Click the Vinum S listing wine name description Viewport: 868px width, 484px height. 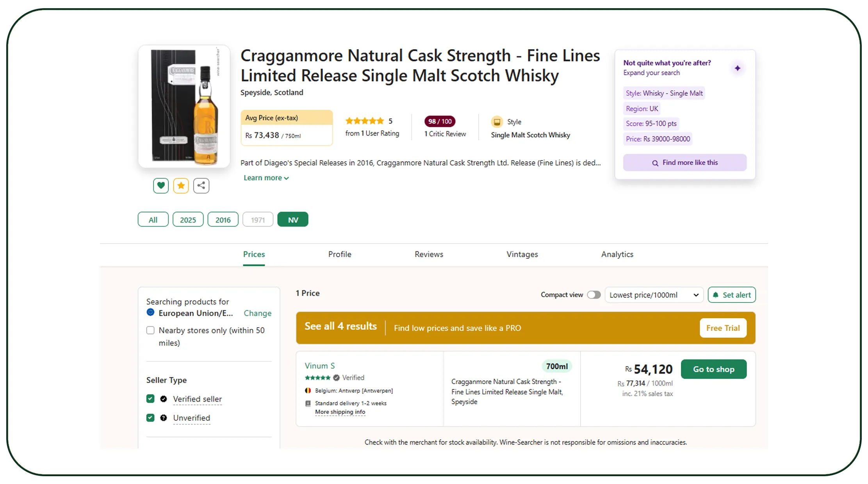[507, 391]
